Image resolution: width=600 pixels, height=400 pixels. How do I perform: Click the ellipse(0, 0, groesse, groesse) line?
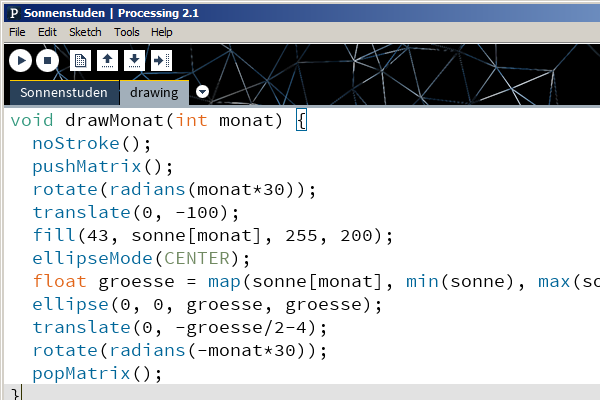point(207,305)
